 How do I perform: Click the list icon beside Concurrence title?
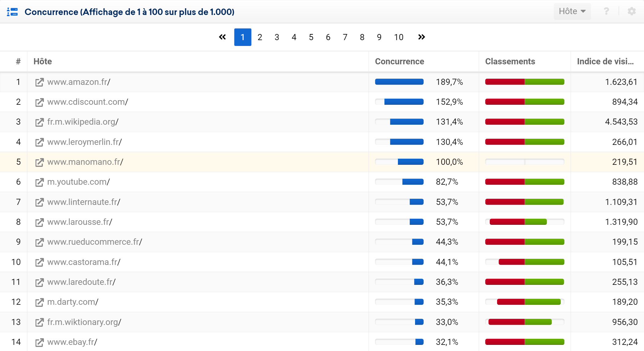(x=12, y=12)
